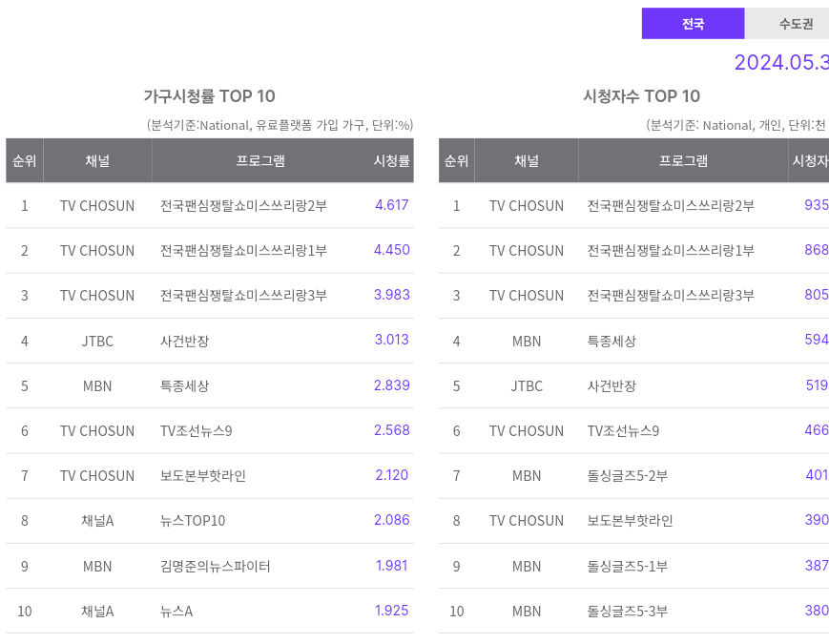
Task: Click 순위 header of the 시청자수 table
Action: pos(456,160)
